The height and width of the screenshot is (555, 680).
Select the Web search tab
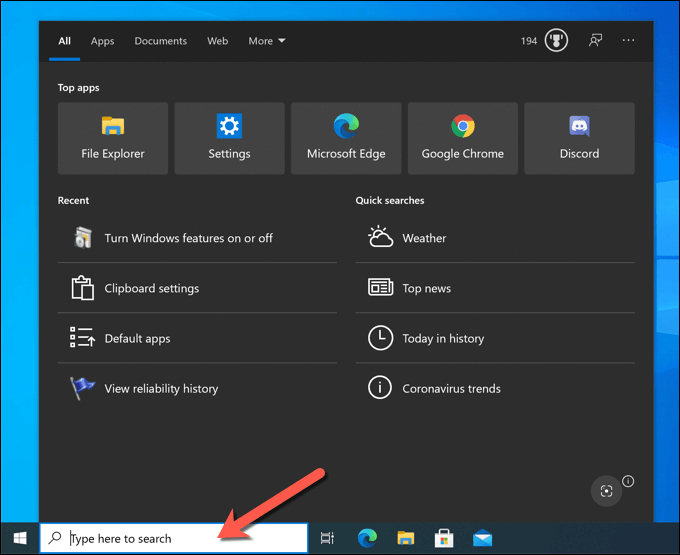click(217, 41)
